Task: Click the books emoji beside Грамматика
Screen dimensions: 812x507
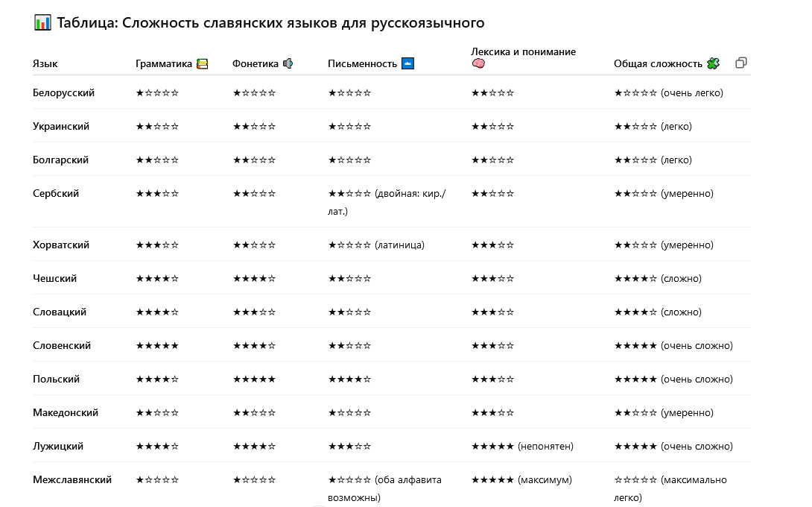Action: point(203,64)
